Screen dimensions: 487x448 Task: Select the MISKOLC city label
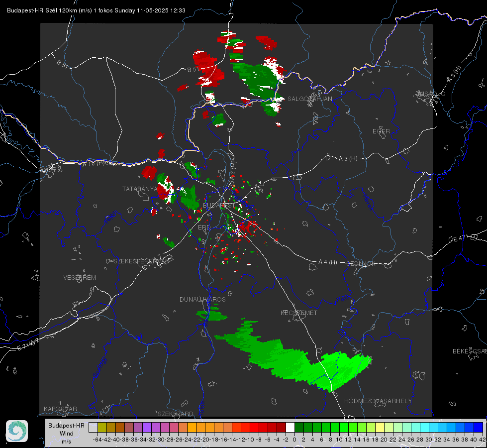431,94
